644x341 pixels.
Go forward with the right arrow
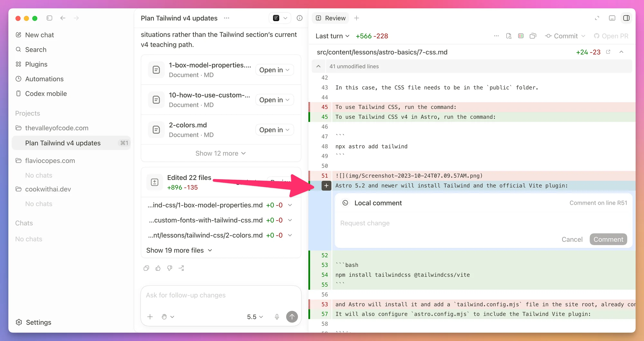click(76, 18)
